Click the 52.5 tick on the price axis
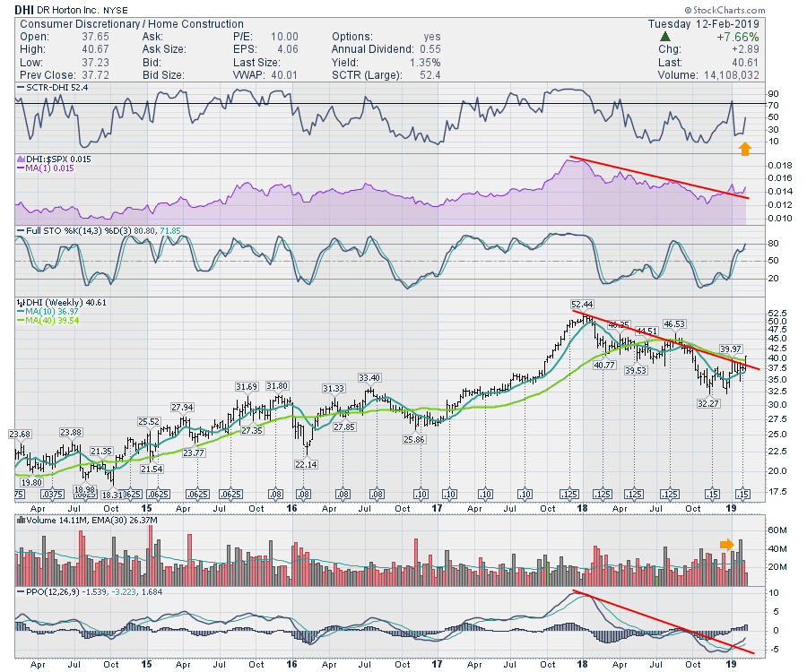807x672 pixels. click(x=777, y=313)
